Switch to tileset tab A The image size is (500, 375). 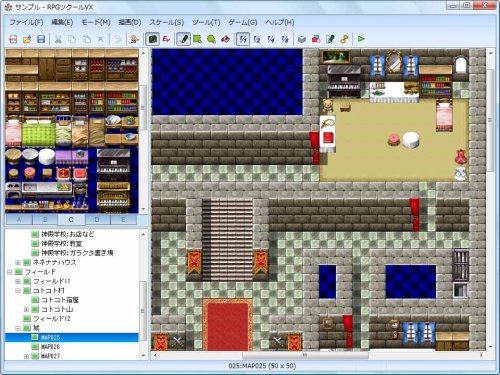pyautogui.click(x=19, y=220)
